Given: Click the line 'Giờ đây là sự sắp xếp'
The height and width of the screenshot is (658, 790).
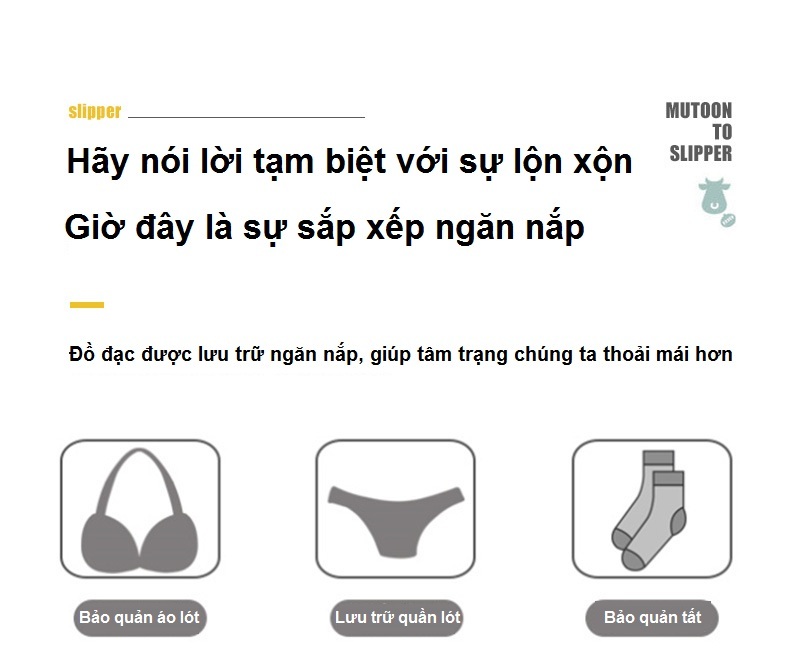Looking at the screenshot, I should (x=244, y=228).
